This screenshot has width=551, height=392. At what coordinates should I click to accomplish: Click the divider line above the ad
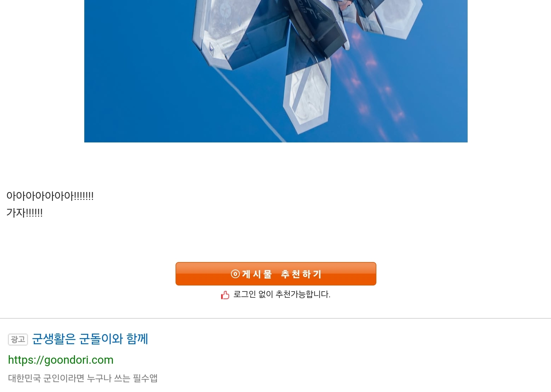pyautogui.click(x=275, y=318)
